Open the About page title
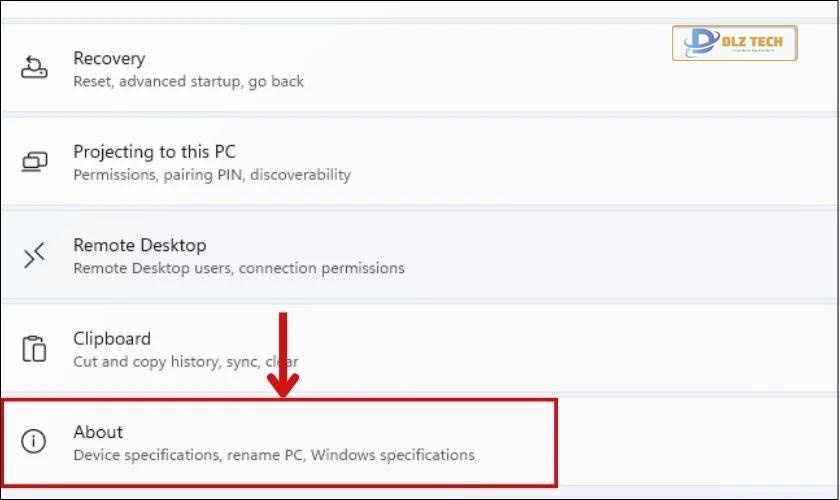This screenshot has height=500, width=840. click(98, 432)
